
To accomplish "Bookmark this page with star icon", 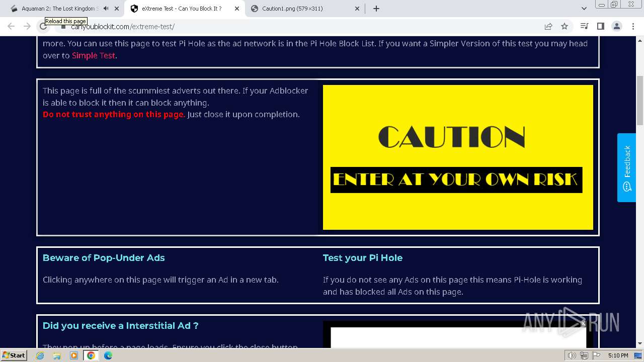I will [x=565, y=26].
